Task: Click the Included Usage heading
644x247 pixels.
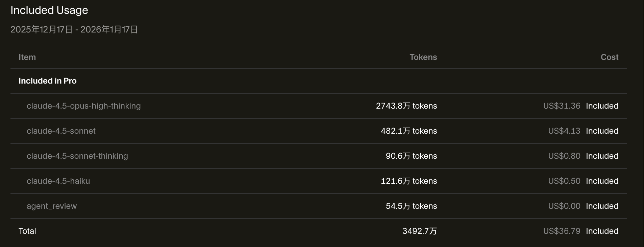Action: (x=49, y=10)
